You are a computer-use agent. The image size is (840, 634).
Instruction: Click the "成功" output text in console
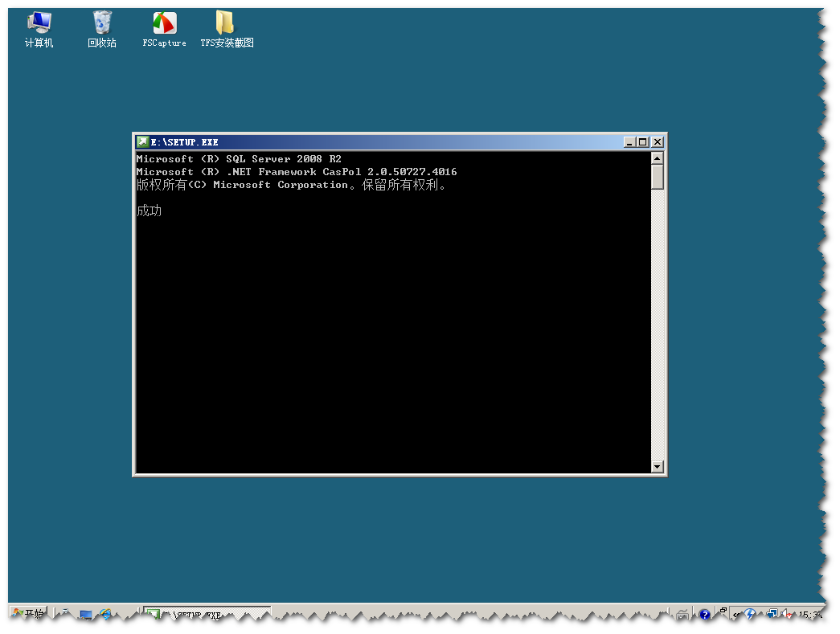(149, 211)
